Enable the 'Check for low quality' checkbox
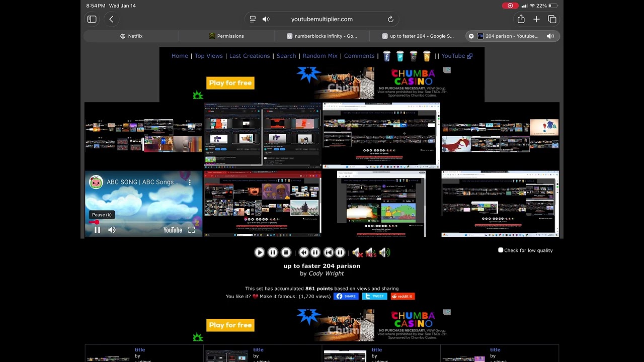 click(501, 250)
